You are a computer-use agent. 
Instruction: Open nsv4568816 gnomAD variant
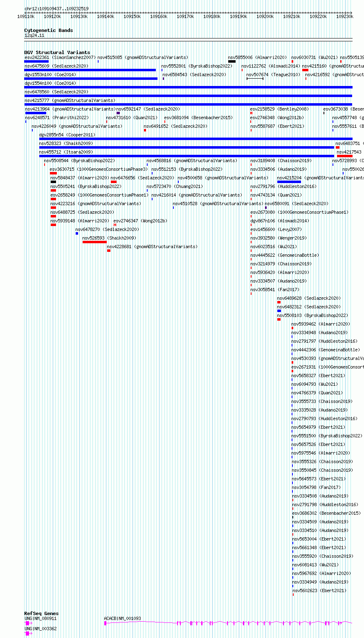click(x=192, y=161)
